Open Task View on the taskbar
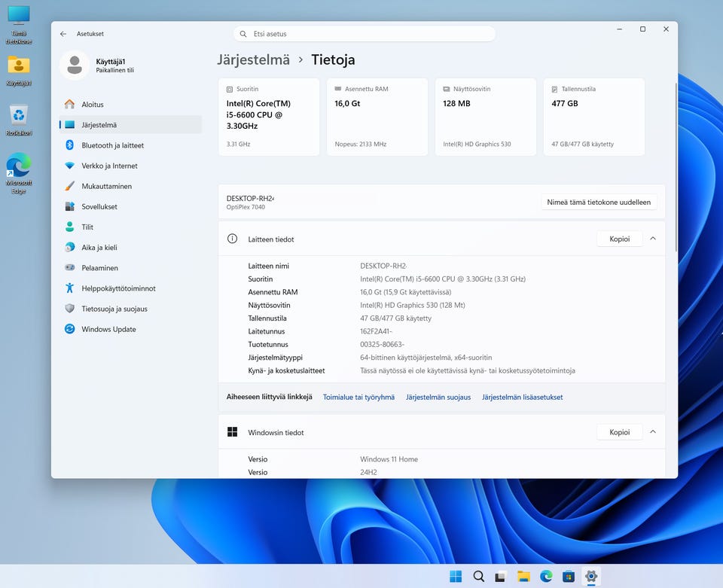The height and width of the screenshot is (588, 723). tap(501, 576)
